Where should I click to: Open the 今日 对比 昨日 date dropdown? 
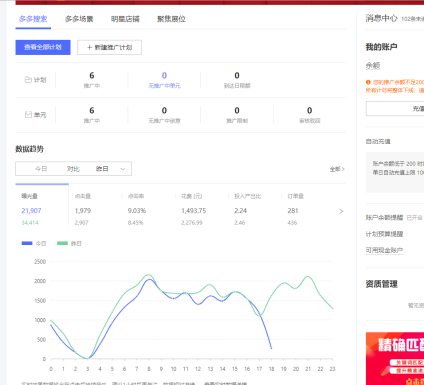pos(73,169)
